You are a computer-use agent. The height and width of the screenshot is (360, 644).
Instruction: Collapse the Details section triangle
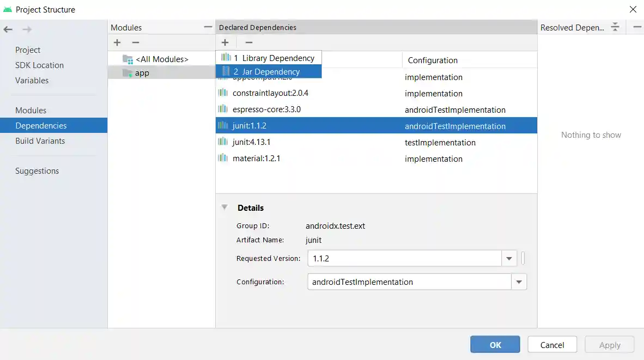click(224, 207)
